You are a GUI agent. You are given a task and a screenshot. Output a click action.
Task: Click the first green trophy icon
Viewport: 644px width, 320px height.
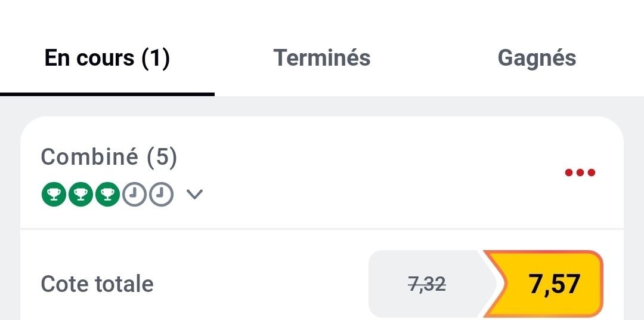[x=54, y=194]
